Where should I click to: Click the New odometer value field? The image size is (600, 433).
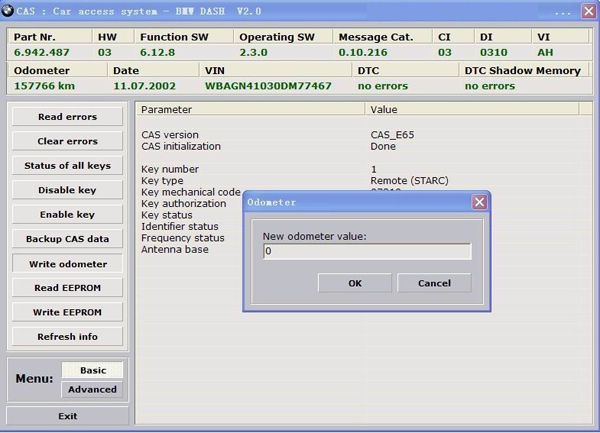pos(366,252)
